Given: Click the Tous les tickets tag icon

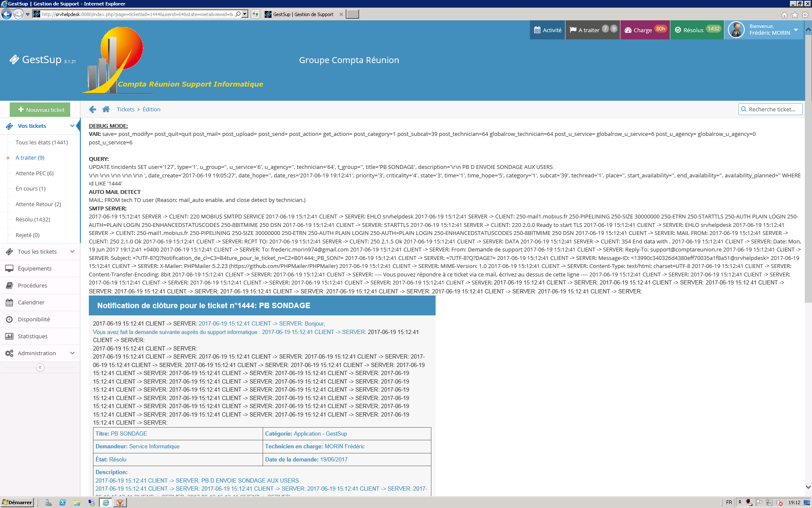Looking at the screenshot, I should coord(9,251).
